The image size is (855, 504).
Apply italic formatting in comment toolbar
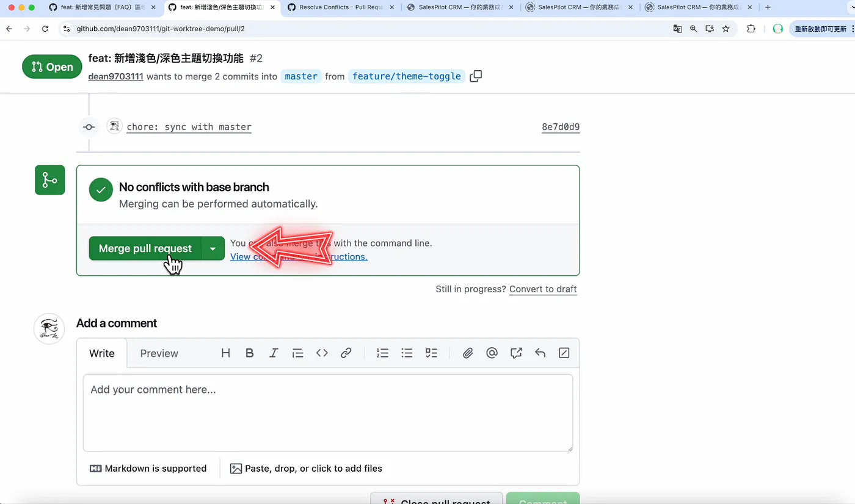(x=274, y=353)
